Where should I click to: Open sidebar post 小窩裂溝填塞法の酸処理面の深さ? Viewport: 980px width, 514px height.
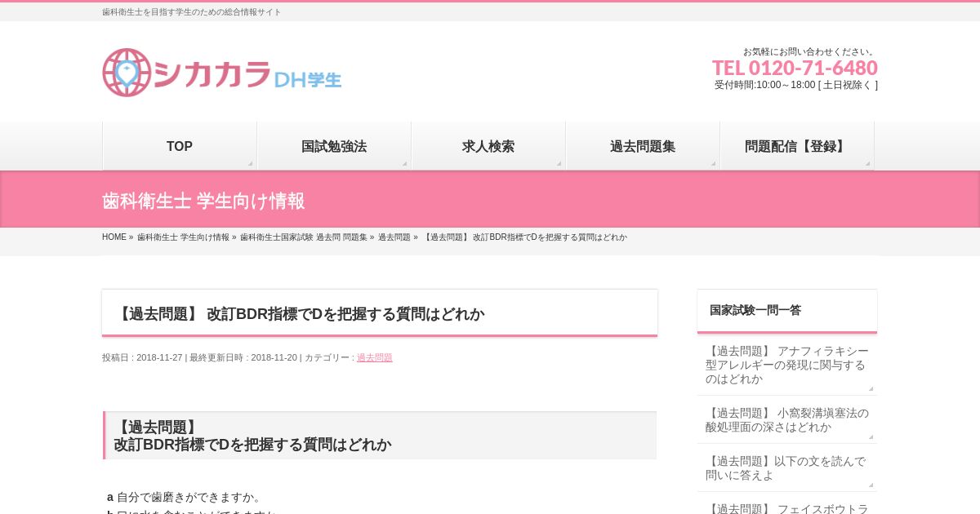(x=787, y=420)
